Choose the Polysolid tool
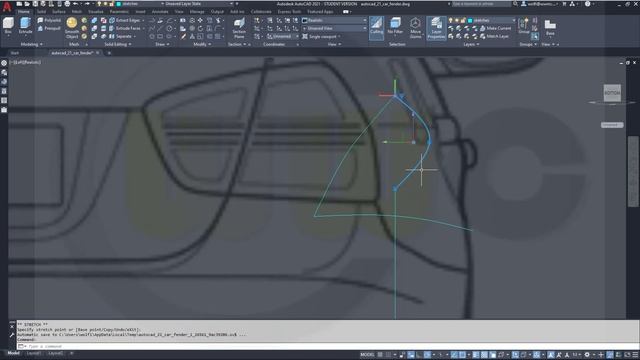Image resolution: width=640 pixels, height=360 pixels. point(49,20)
